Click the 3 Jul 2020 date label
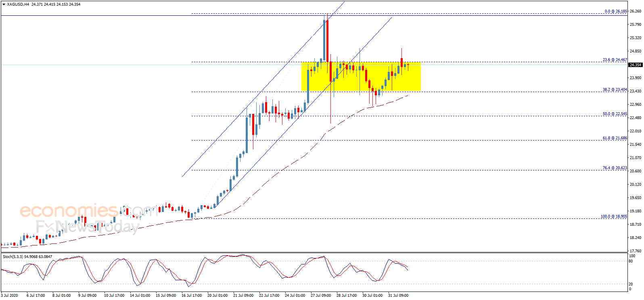The width and height of the screenshot is (644, 300). pos(10,296)
